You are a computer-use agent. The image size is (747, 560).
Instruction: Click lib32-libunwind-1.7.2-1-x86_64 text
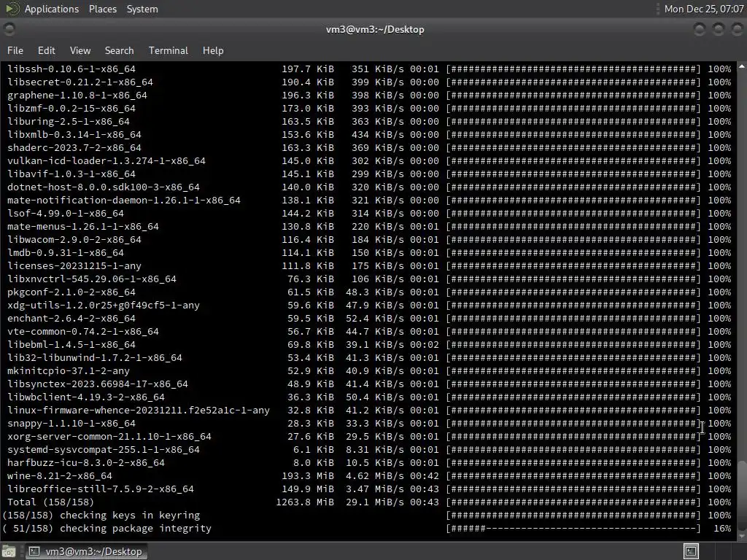click(x=95, y=357)
